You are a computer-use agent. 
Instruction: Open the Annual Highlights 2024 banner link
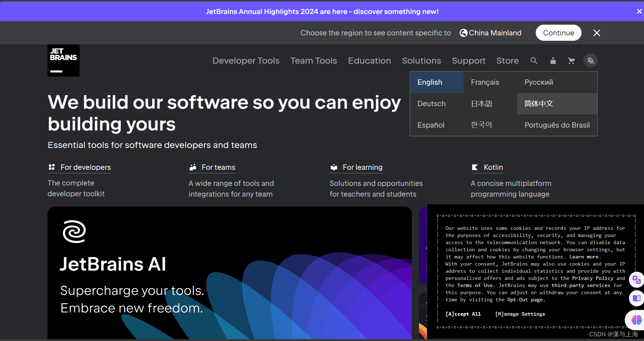point(322,11)
